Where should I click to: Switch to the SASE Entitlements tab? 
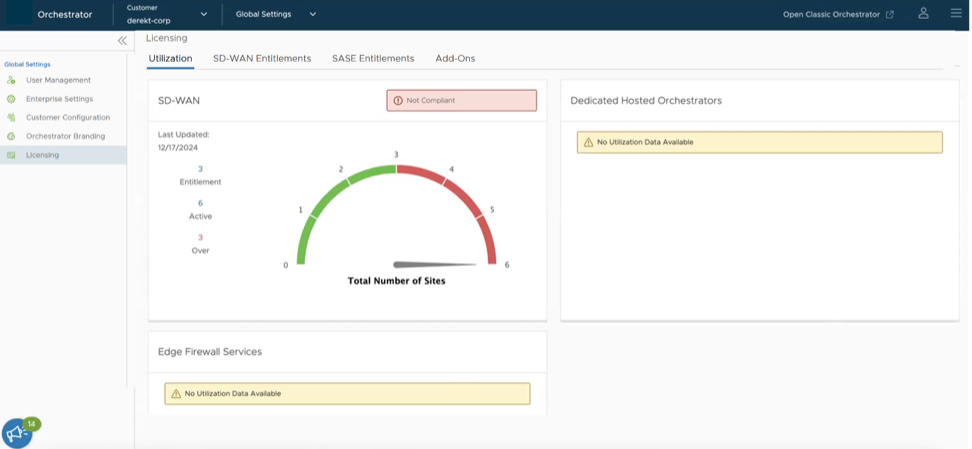click(x=373, y=58)
